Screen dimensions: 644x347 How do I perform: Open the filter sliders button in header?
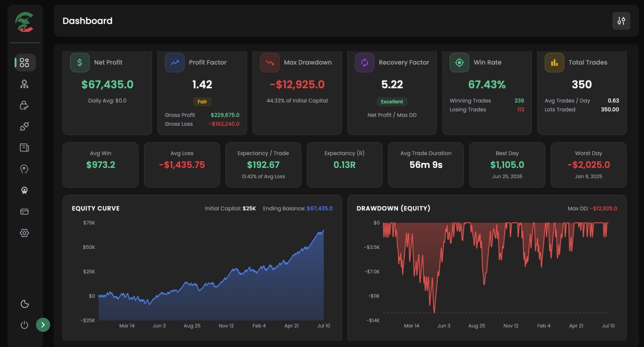(621, 21)
